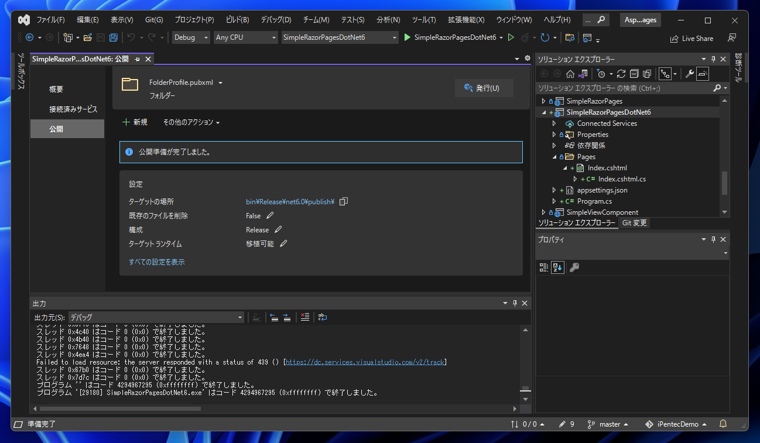Click Pending Changes Filter clock icon
The height and width of the screenshot is (443, 760).
(x=601, y=74)
